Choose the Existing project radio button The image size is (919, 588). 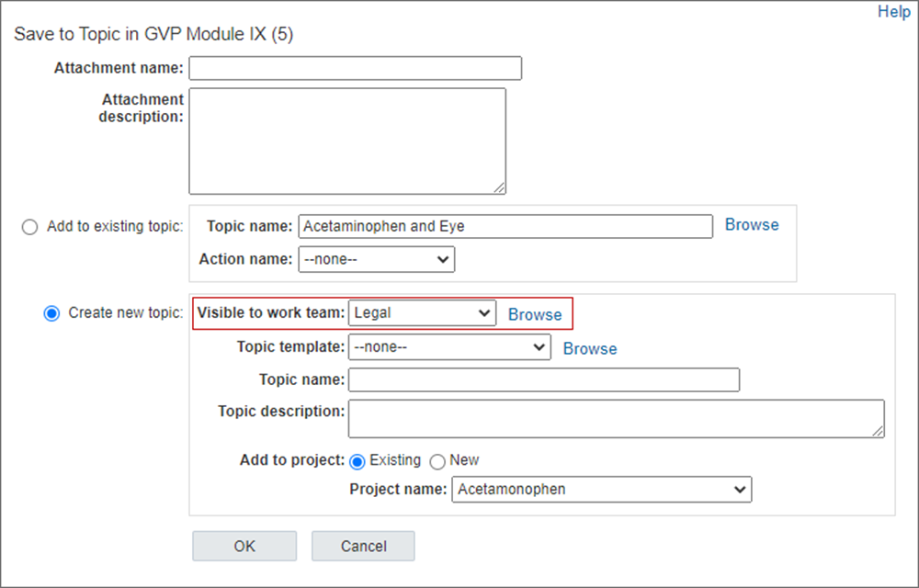[x=357, y=461]
